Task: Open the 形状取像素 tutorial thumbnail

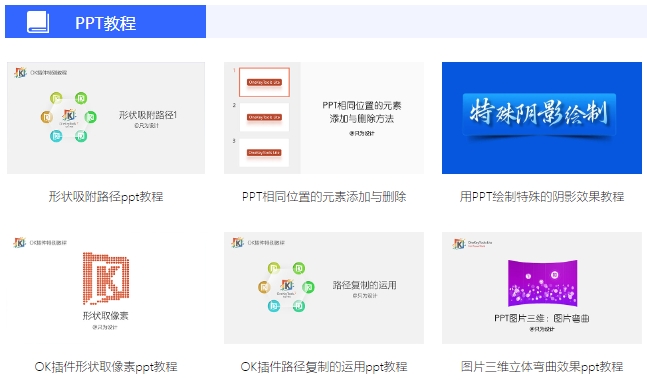Action: click(106, 288)
